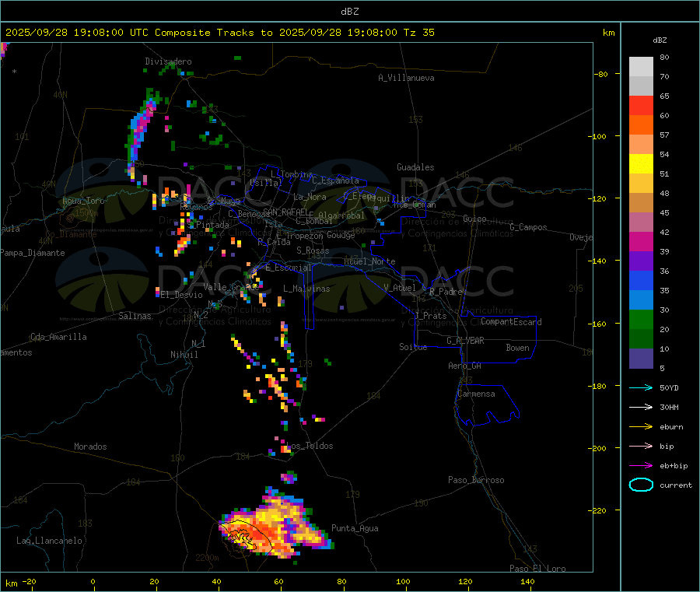Click the El_Desvio map label
700x592 pixels.
click(182, 295)
